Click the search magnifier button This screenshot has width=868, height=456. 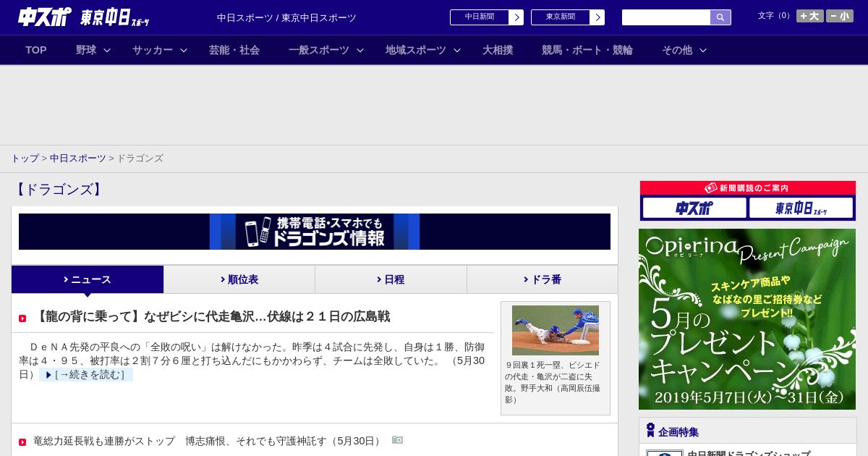[720, 17]
